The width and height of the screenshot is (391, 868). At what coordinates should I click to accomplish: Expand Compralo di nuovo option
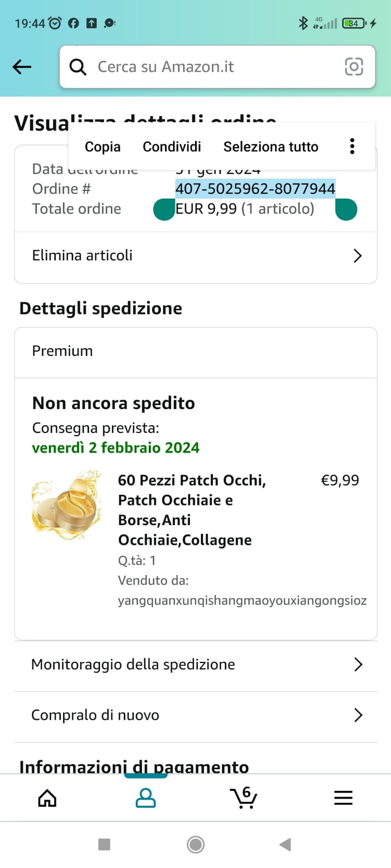pos(195,715)
